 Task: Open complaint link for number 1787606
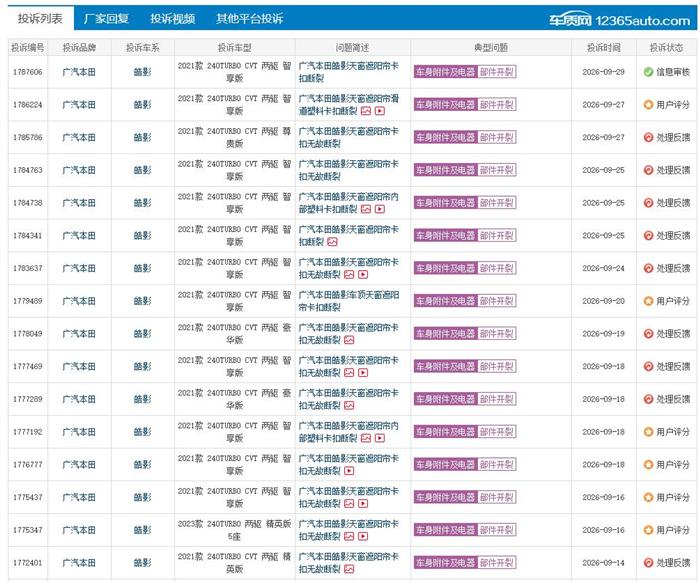(28, 72)
